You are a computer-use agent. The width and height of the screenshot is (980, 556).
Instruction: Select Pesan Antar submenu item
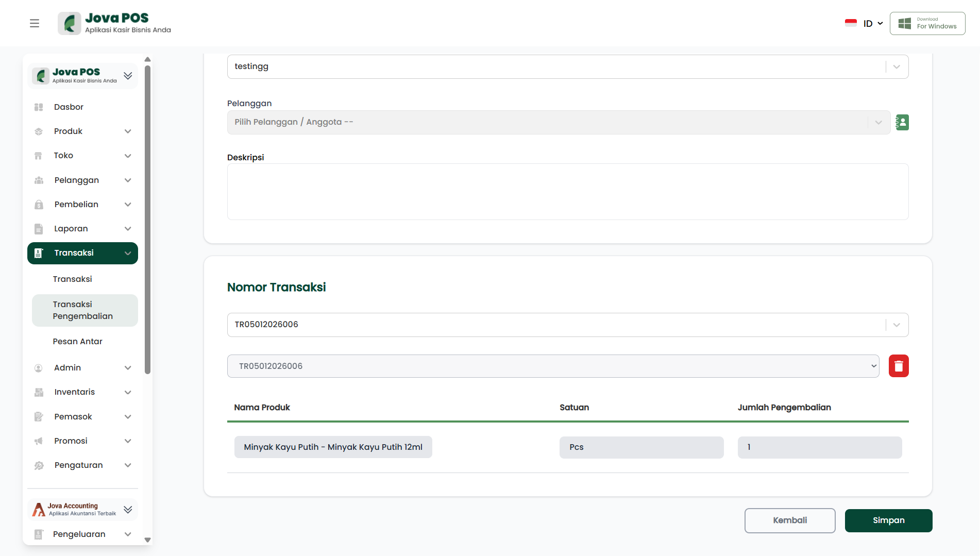pos(78,342)
